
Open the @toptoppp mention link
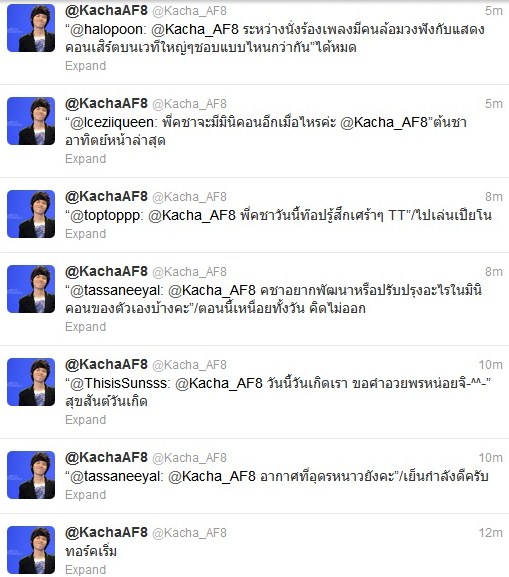pos(105,216)
